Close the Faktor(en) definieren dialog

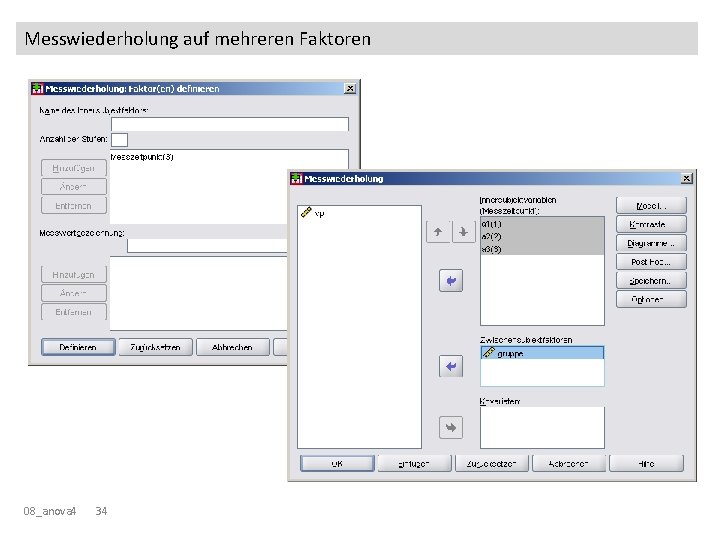point(350,88)
